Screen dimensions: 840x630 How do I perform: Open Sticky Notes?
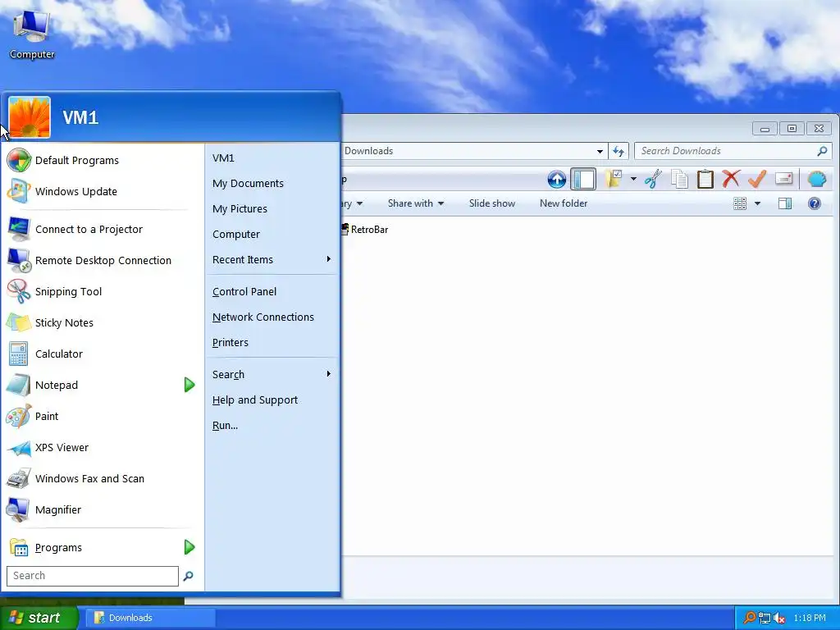click(100, 322)
